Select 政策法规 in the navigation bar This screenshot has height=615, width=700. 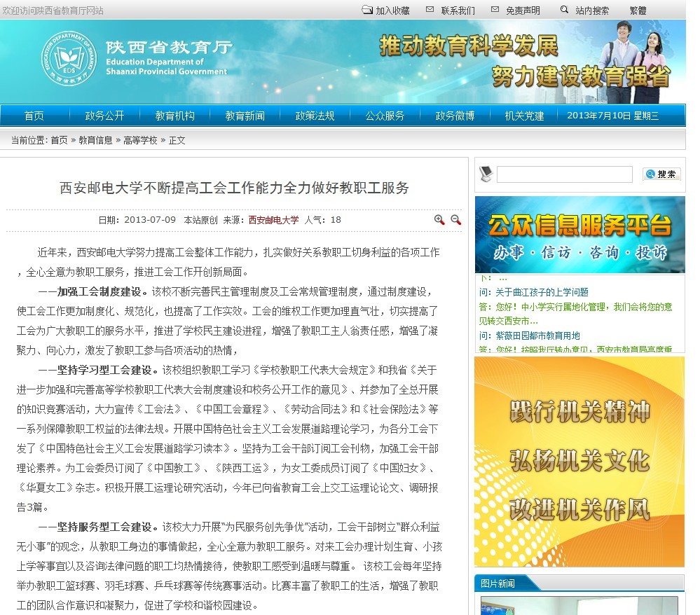click(x=315, y=116)
